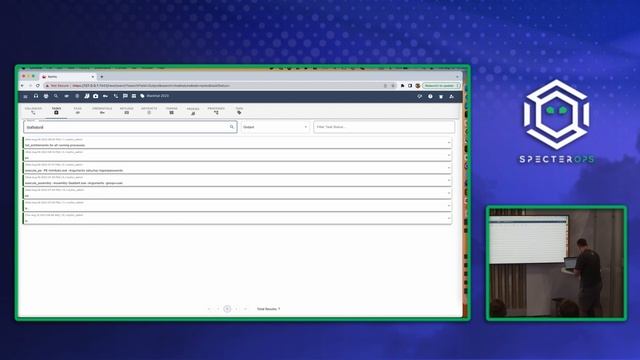Switch to the Artifacts search tab
Screen dimensions: 640x360
(149, 111)
